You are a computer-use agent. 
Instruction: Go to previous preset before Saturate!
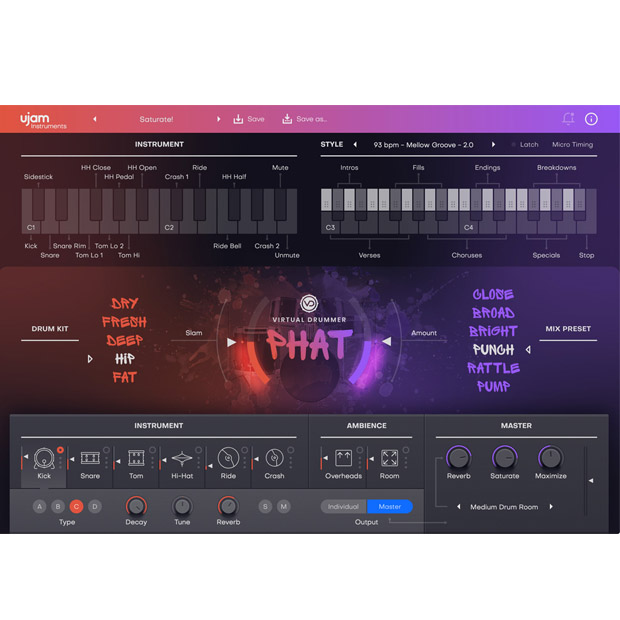95,119
